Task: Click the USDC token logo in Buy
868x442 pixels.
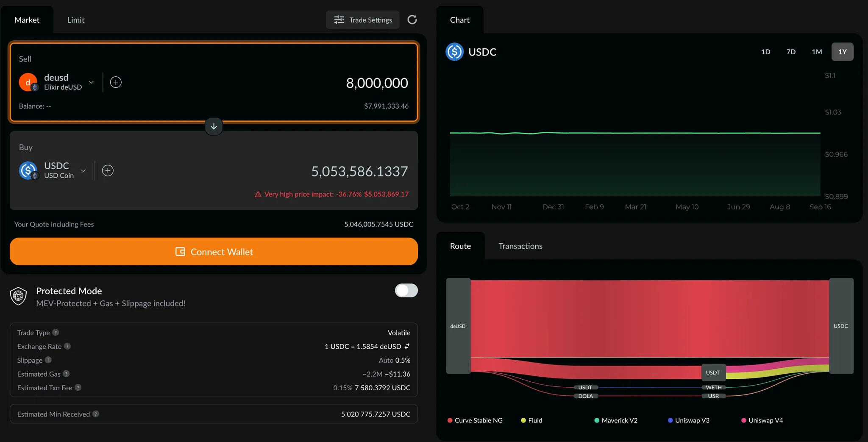Action: 28,171
